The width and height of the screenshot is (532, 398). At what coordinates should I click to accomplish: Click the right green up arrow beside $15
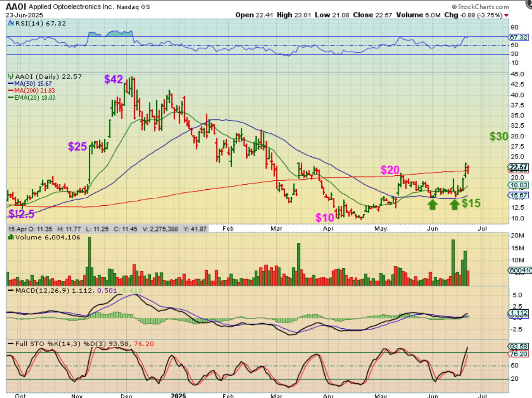(454, 205)
